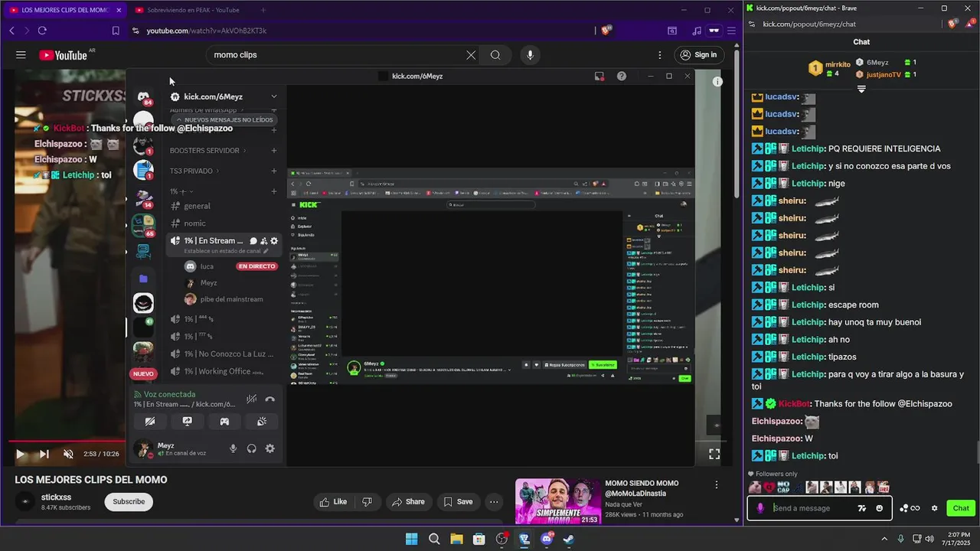Sign in to YouTube

coord(698,55)
